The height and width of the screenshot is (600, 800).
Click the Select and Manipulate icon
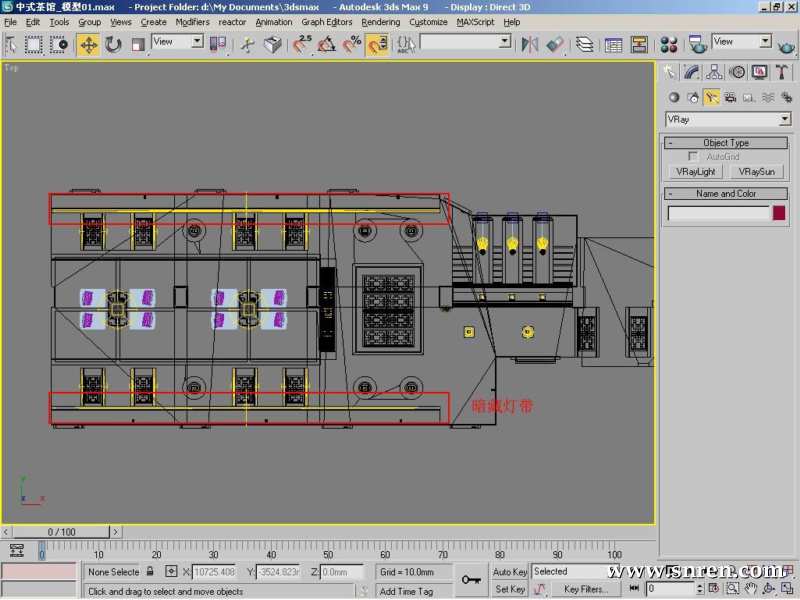click(x=247, y=45)
